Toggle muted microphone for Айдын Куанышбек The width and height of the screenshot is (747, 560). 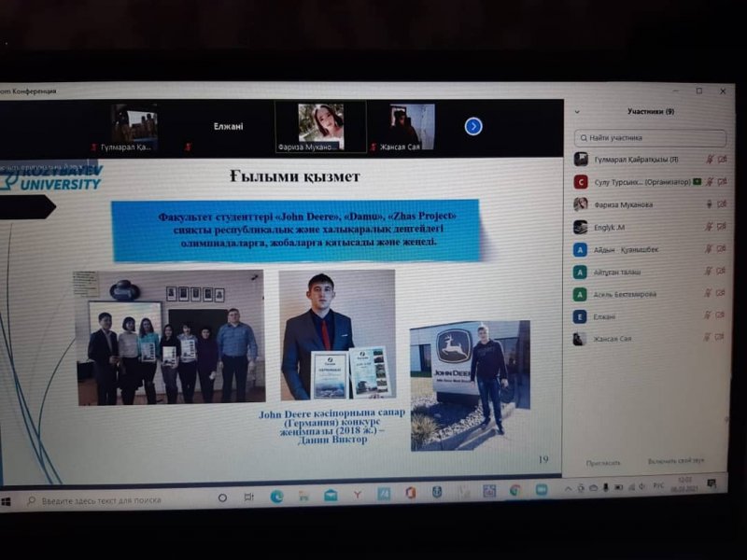coord(709,249)
